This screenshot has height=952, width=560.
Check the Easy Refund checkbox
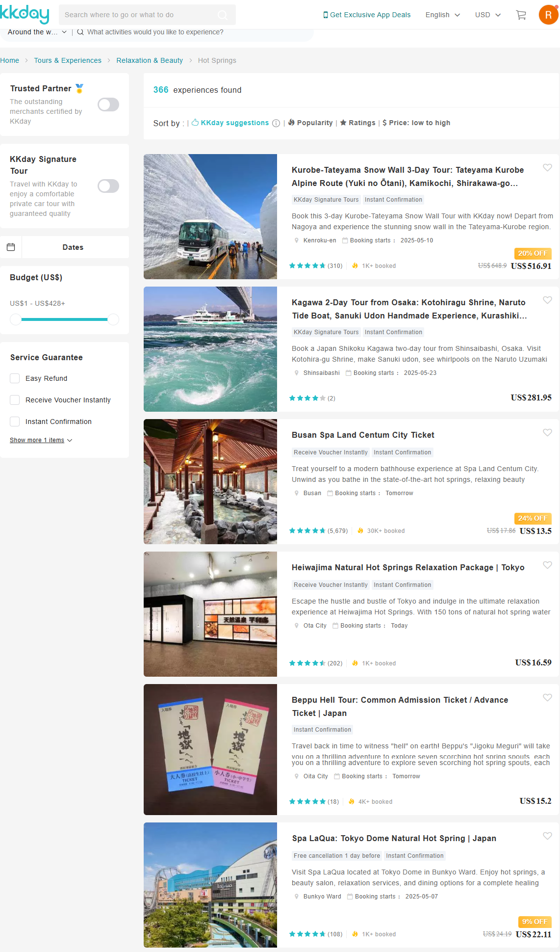[x=15, y=378]
